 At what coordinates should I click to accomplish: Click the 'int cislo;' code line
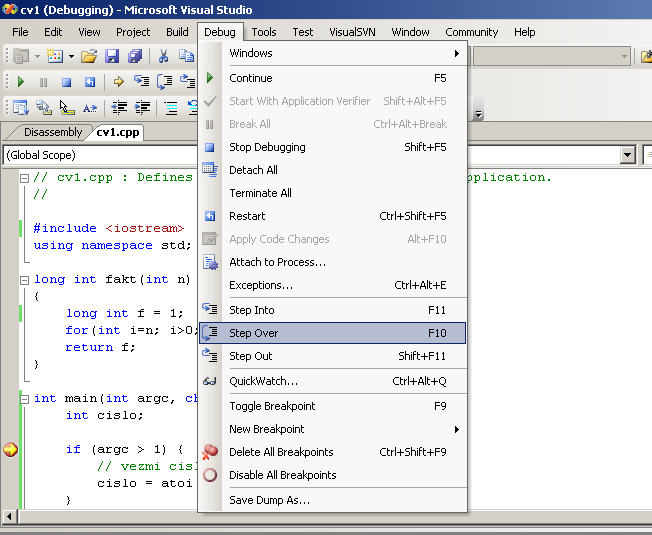tap(104, 416)
